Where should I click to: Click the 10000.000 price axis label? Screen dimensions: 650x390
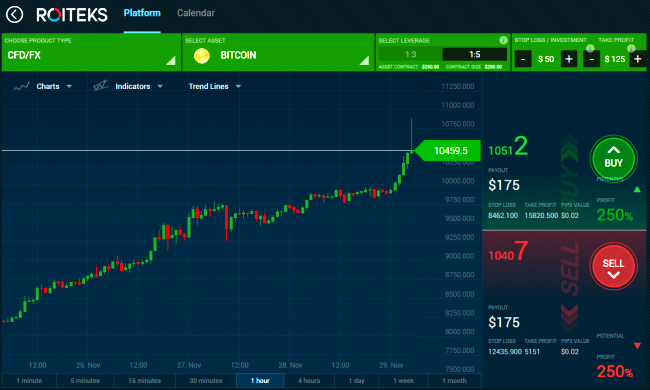tap(458, 181)
